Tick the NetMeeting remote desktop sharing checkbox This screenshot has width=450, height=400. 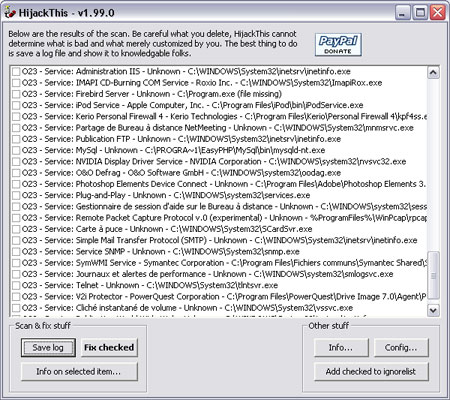pos(16,128)
